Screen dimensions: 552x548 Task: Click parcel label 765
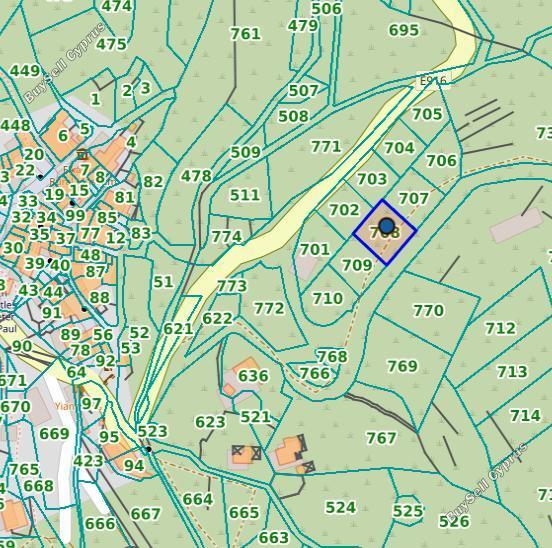(24, 469)
